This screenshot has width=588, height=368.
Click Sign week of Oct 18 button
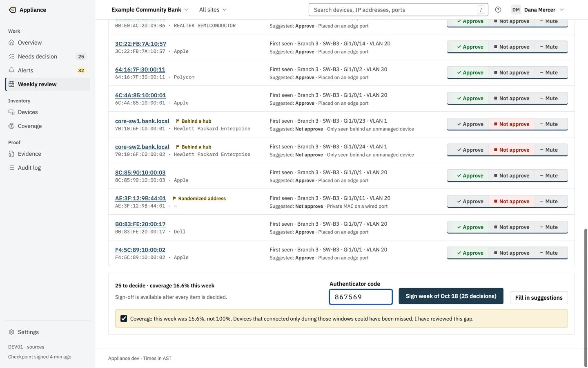tap(451, 296)
